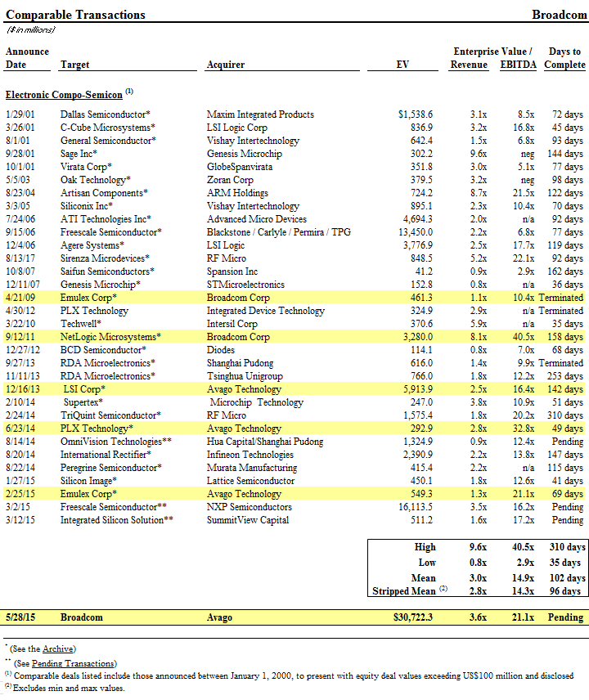Select TriQuint Semiconductor target cell
The height and width of the screenshot is (700, 589).
click(110, 415)
